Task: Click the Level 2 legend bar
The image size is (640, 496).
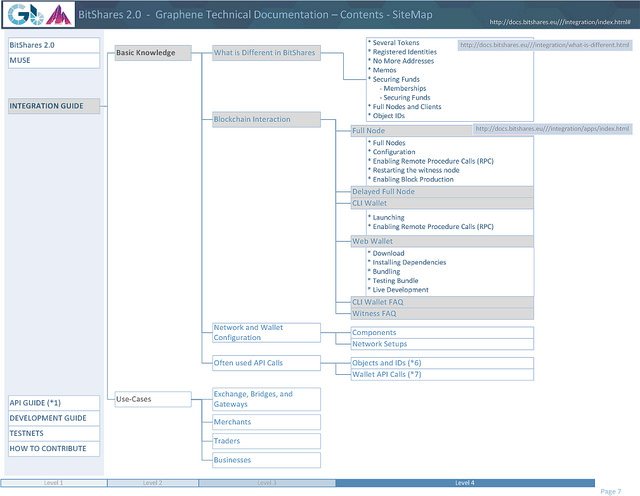Action: click(x=153, y=483)
